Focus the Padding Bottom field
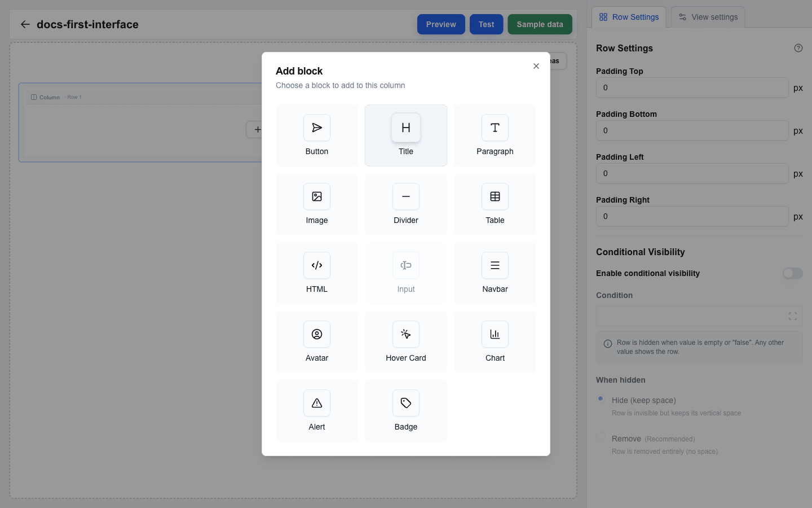 click(x=692, y=130)
